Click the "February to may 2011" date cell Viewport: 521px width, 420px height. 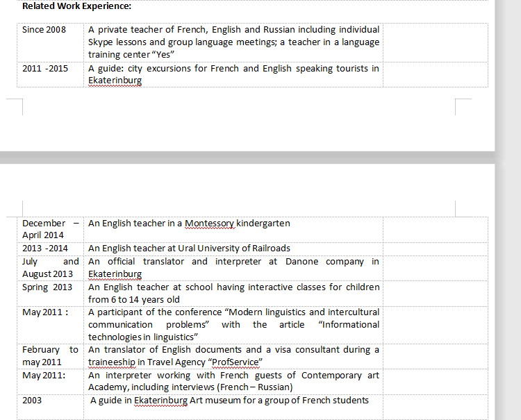point(50,356)
